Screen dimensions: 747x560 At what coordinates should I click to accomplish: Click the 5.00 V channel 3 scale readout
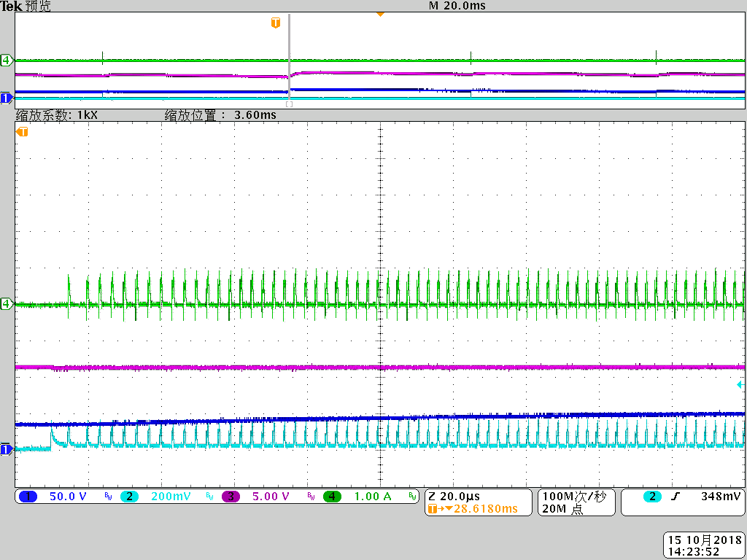pyautogui.click(x=271, y=496)
